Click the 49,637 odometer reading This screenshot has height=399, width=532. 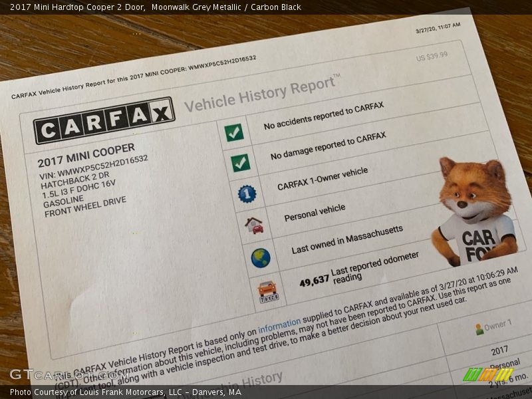coord(314,281)
